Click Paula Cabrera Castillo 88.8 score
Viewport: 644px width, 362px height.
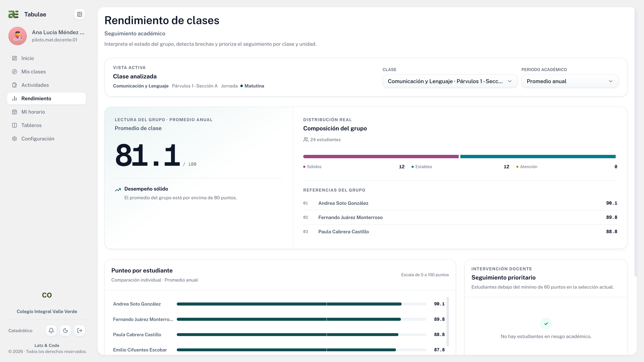coord(439,335)
